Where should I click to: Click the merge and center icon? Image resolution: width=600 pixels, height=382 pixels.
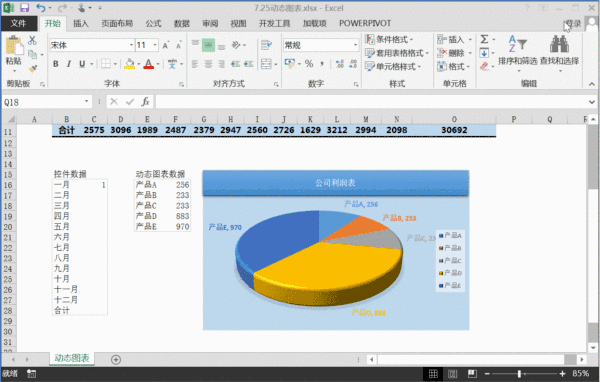click(x=266, y=64)
